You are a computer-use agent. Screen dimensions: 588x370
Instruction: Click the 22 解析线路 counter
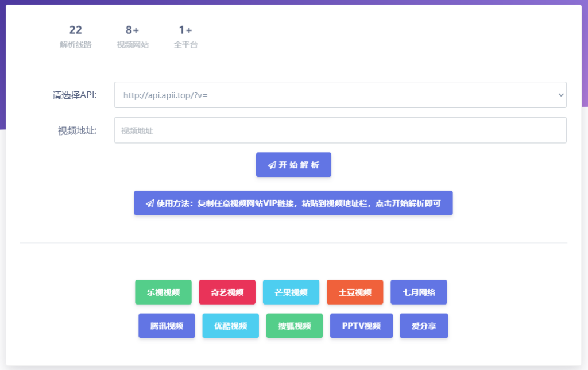pyautogui.click(x=75, y=36)
